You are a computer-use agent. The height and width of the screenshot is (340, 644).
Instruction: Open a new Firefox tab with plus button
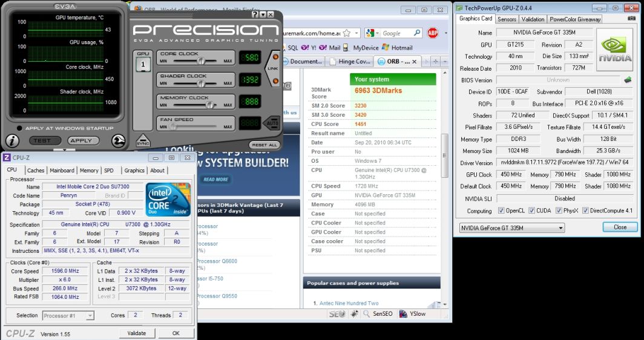(435, 61)
